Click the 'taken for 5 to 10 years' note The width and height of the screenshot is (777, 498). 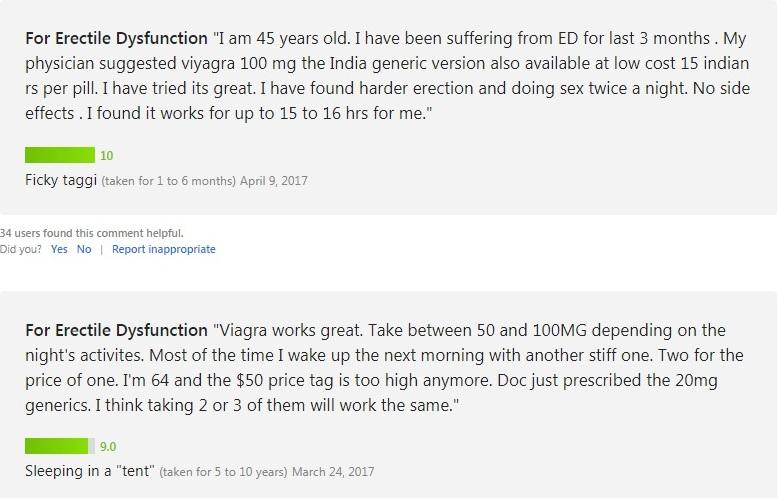pyautogui.click(x=223, y=472)
